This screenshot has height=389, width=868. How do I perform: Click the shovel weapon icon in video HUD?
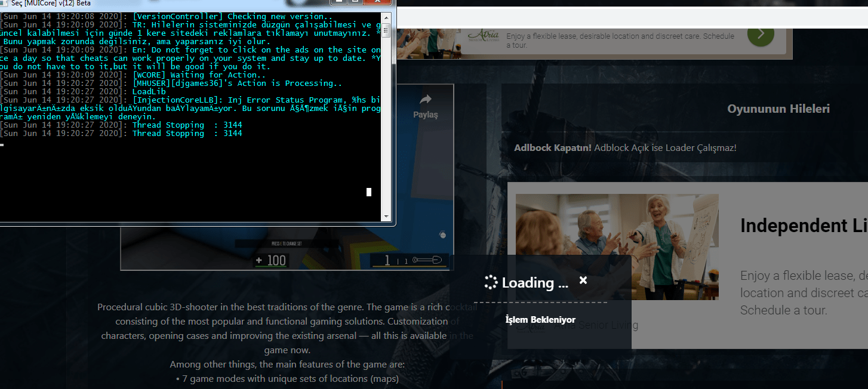[427, 260]
